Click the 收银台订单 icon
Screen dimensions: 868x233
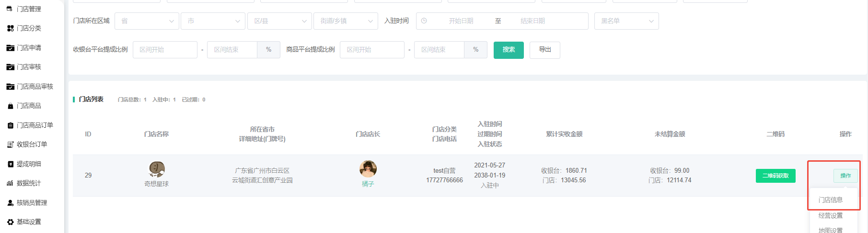[x=10, y=144]
